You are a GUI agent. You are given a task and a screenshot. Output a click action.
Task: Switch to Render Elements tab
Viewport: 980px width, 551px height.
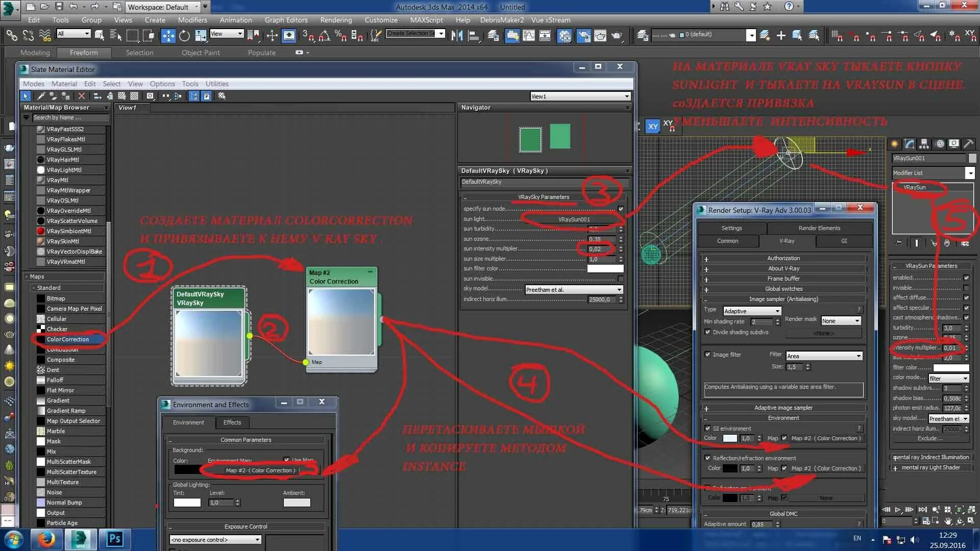pyautogui.click(x=819, y=228)
